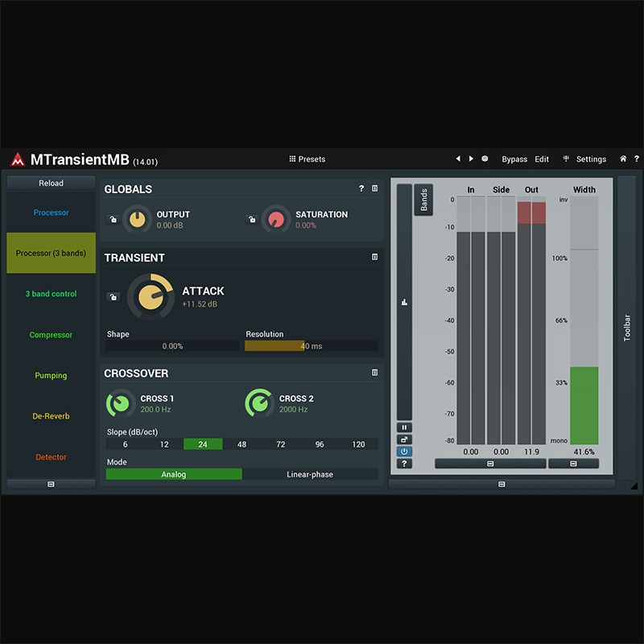The height and width of the screenshot is (644, 644).
Task: Select the De-Reverb mode
Action: 51,416
